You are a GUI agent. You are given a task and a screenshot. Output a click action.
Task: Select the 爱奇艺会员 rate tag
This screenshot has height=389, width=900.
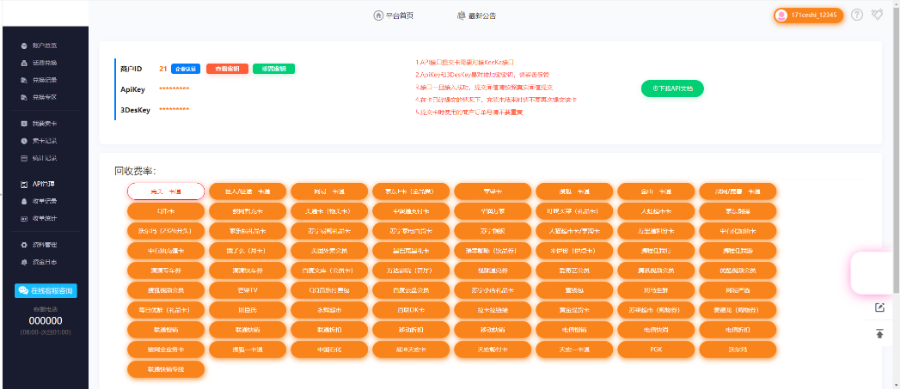click(575, 270)
